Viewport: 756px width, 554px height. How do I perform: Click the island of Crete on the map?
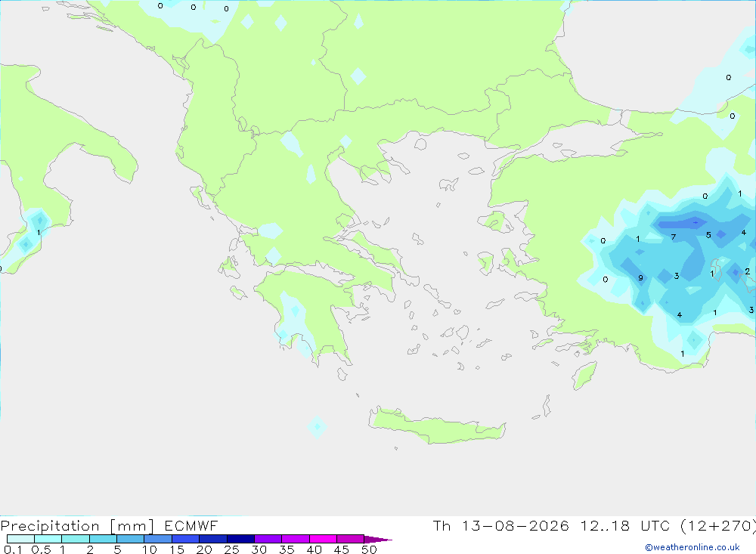pyautogui.click(x=436, y=427)
